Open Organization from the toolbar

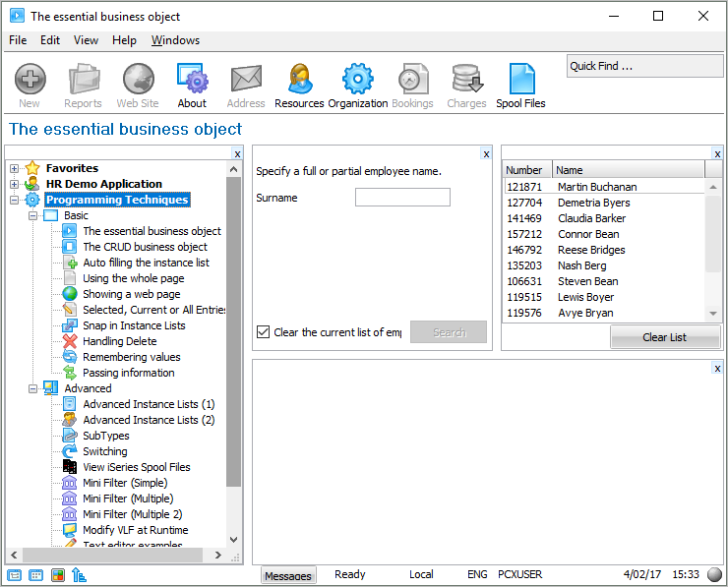[357, 85]
